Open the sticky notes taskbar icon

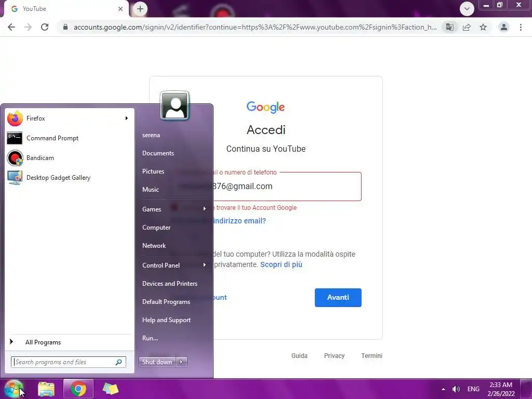pos(110,389)
